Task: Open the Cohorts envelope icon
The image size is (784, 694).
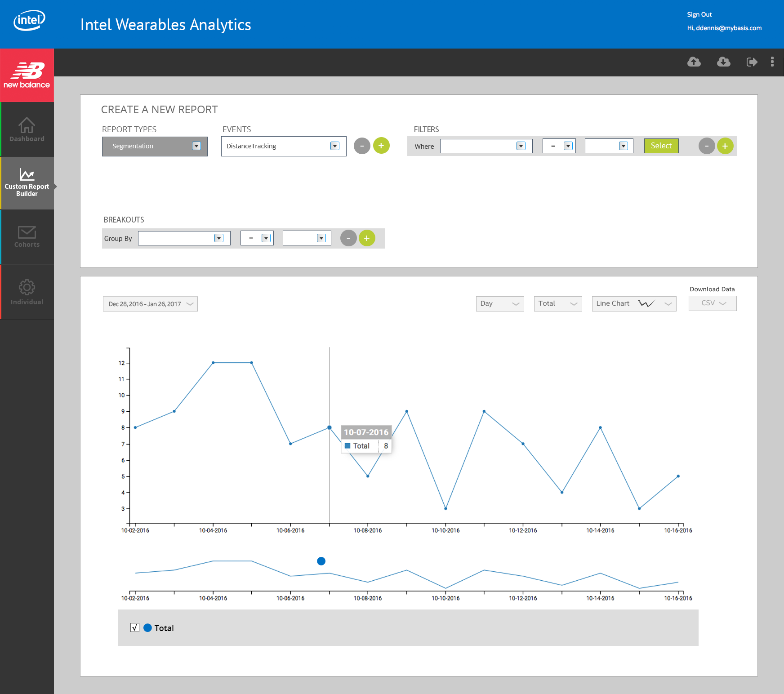Action: pyautogui.click(x=27, y=232)
